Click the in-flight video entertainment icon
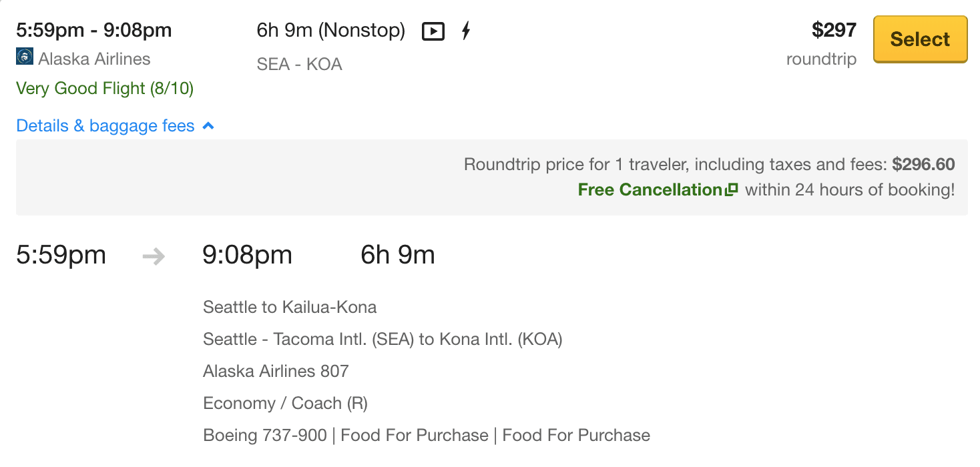This screenshot has height=467, width=980. coord(433,31)
